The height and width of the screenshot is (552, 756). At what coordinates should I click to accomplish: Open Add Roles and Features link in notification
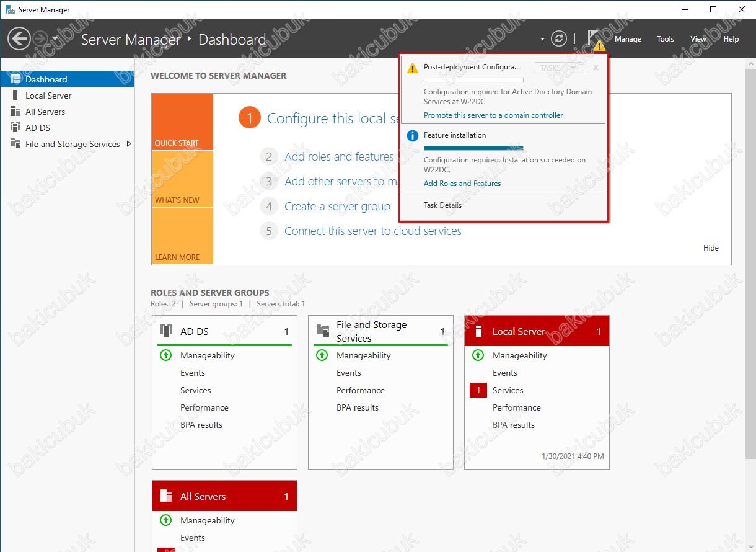pyautogui.click(x=462, y=184)
